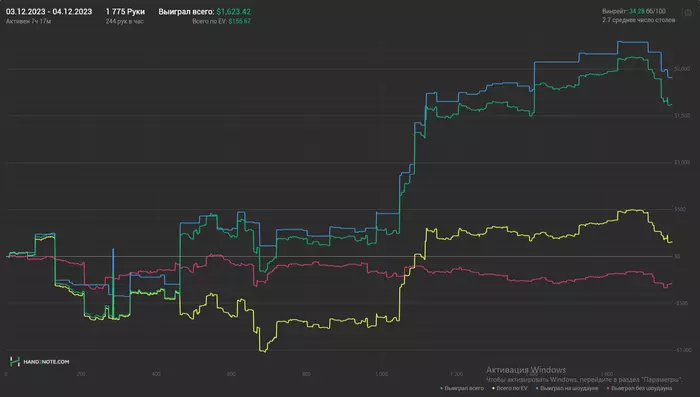
Task: Click the pink dot for Выиграл без шоудауна
Action: click(608, 389)
